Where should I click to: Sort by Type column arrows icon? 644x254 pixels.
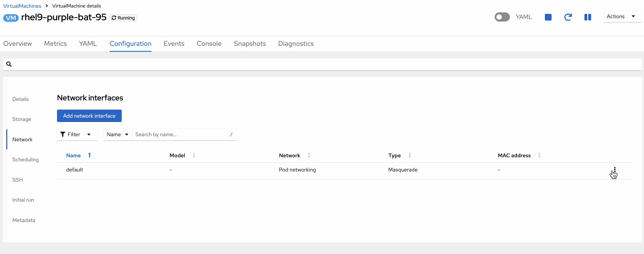point(410,155)
